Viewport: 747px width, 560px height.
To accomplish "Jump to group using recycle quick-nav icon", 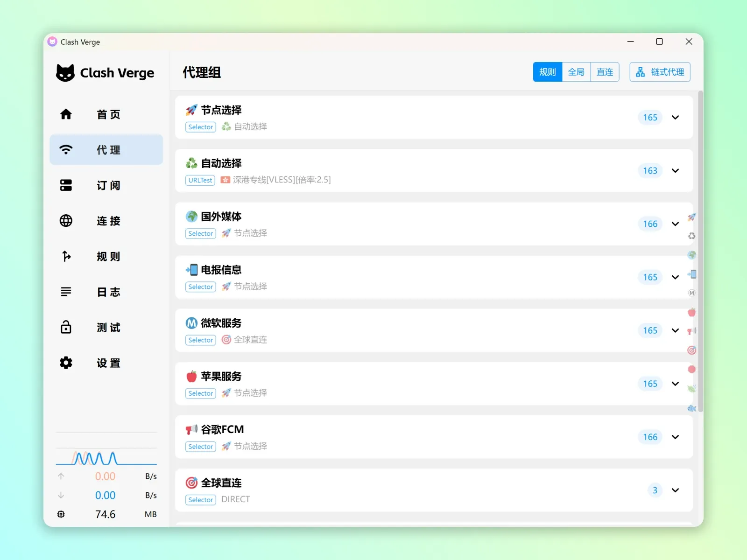I will (691, 236).
